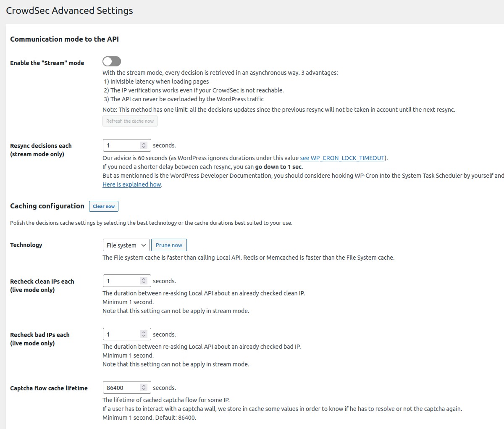This screenshot has width=504, height=429.
Task: Click the Clear now cache button
Action: point(104,206)
